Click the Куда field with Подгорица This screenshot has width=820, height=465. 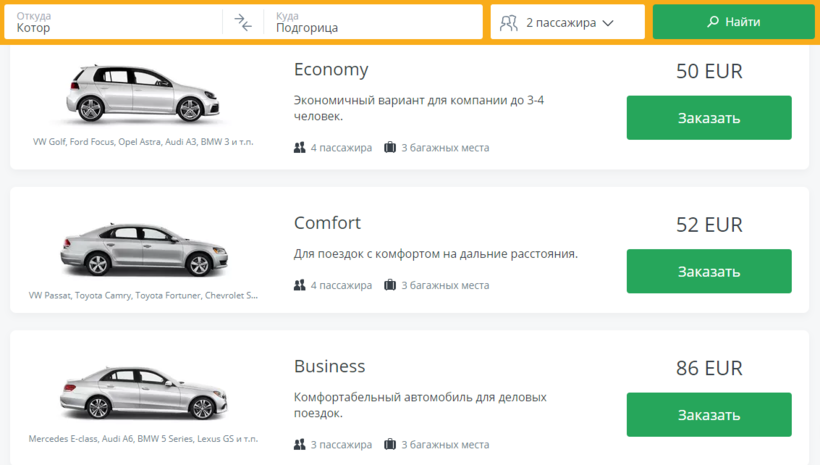pos(373,22)
